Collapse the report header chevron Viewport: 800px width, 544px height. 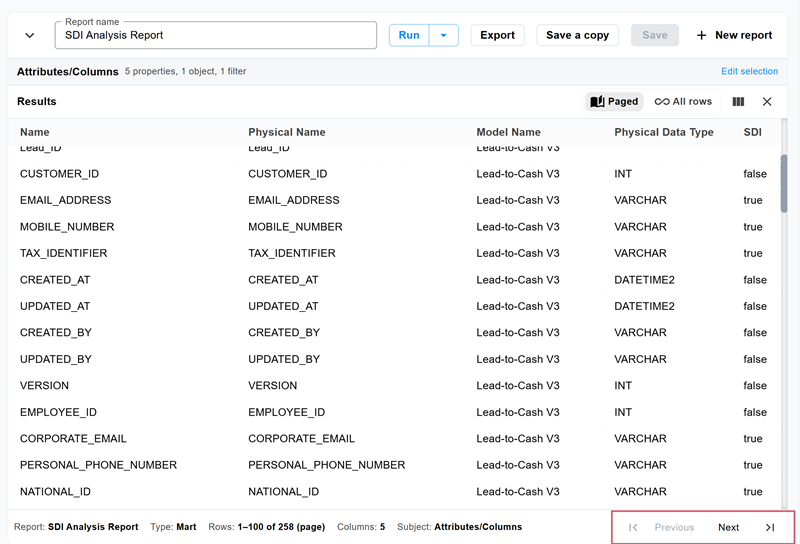pyautogui.click(x=30, y=35)
